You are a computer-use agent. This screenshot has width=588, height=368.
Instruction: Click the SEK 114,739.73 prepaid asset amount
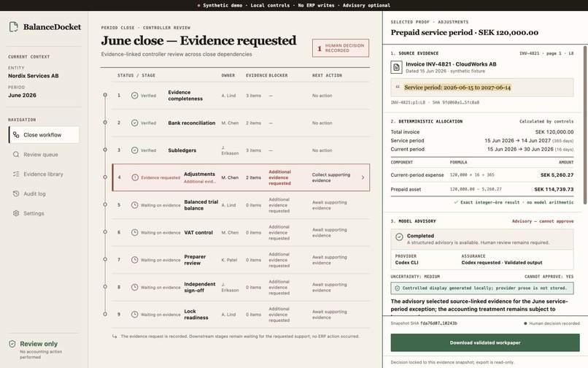[554, 189]
